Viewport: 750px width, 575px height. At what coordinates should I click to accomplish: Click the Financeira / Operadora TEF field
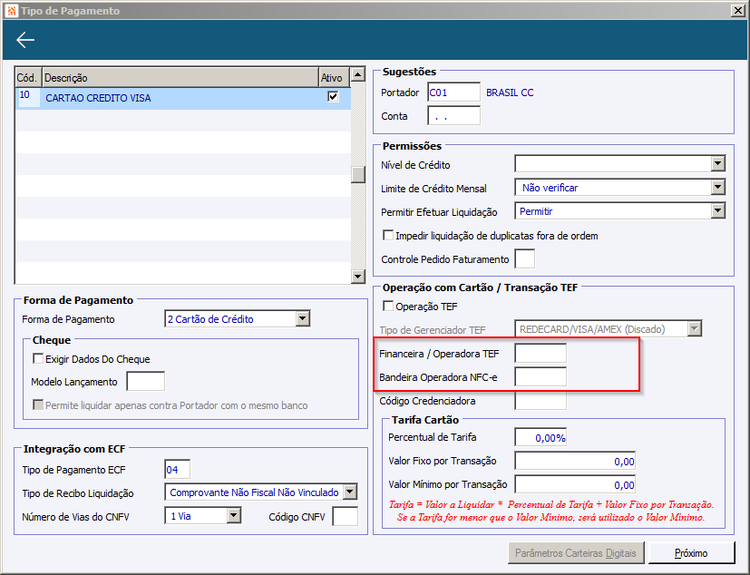coord(540,353)
